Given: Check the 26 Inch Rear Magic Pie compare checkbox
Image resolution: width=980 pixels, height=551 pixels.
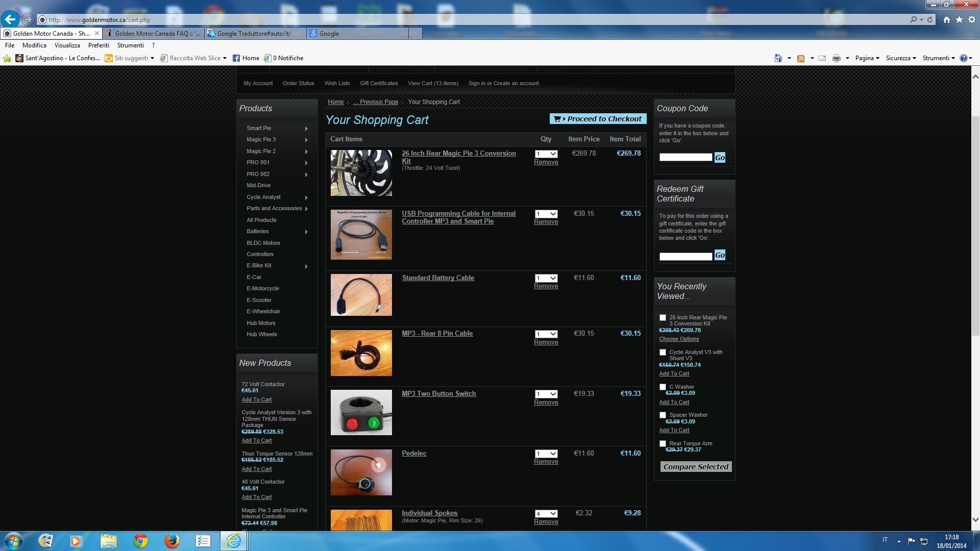Looking at the screenshot, I should pos(663,318).
